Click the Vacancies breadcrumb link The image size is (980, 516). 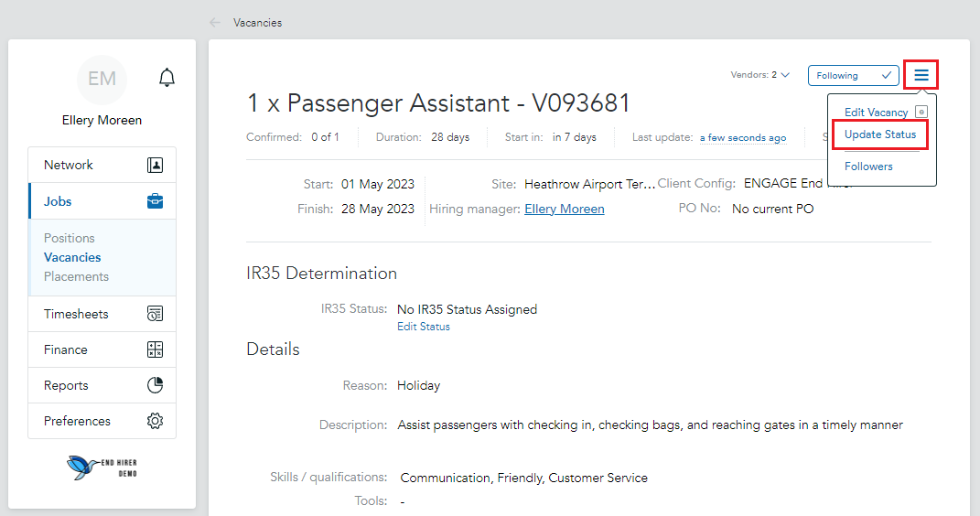(x=257, y=23)
